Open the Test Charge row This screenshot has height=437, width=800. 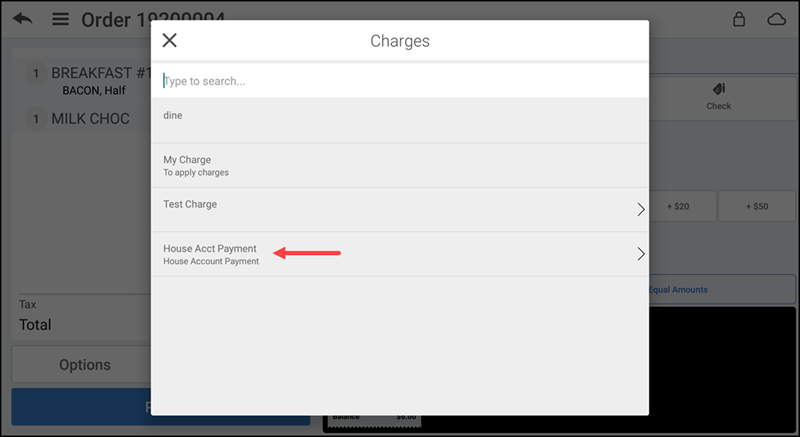400,210
